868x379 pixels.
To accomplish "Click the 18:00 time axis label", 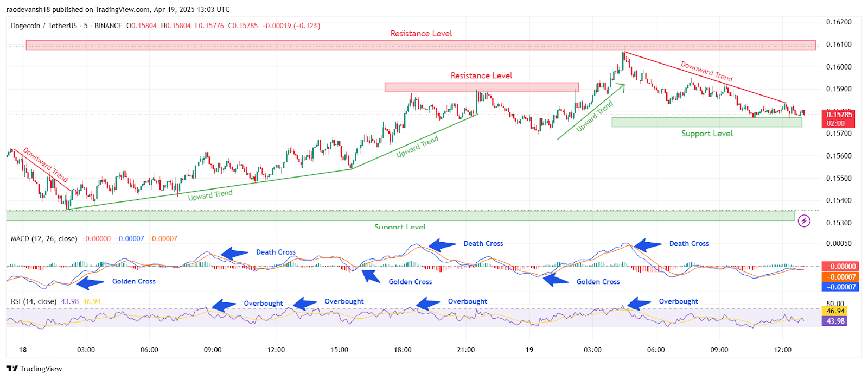I will 403,350.
